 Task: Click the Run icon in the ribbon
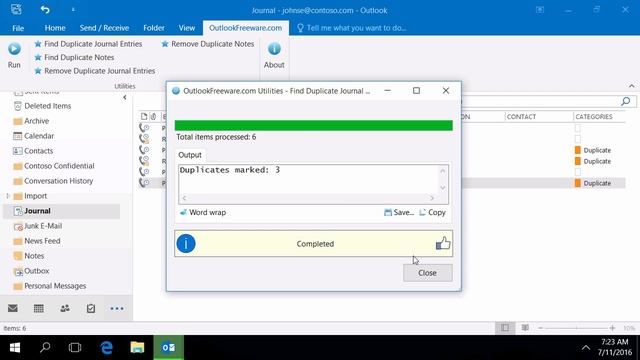click(x=14, y=49)
